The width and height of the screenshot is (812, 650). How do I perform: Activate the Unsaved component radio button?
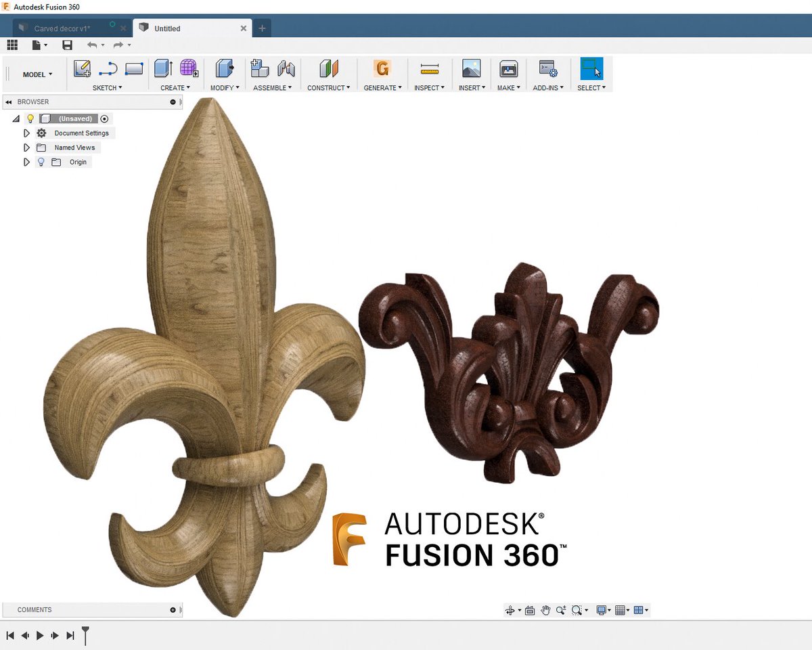click(x=104, y=118)
